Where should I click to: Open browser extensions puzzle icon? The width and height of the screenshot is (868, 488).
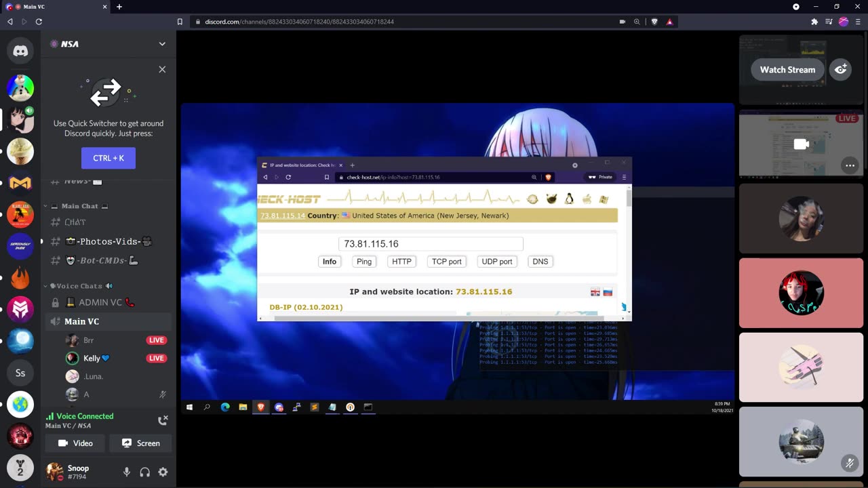[x=814, y=22]
